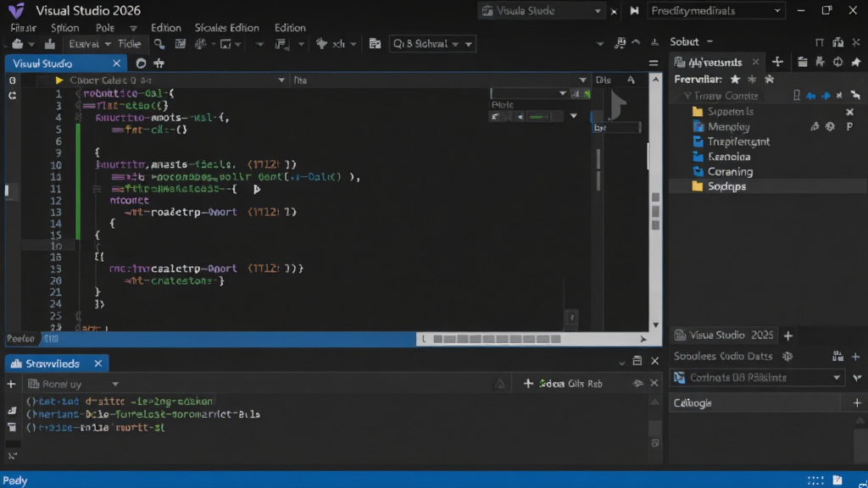Click the yellow play arrow in editor header
The width and height of the screenshot is (868, 488).
pos(59,80)
